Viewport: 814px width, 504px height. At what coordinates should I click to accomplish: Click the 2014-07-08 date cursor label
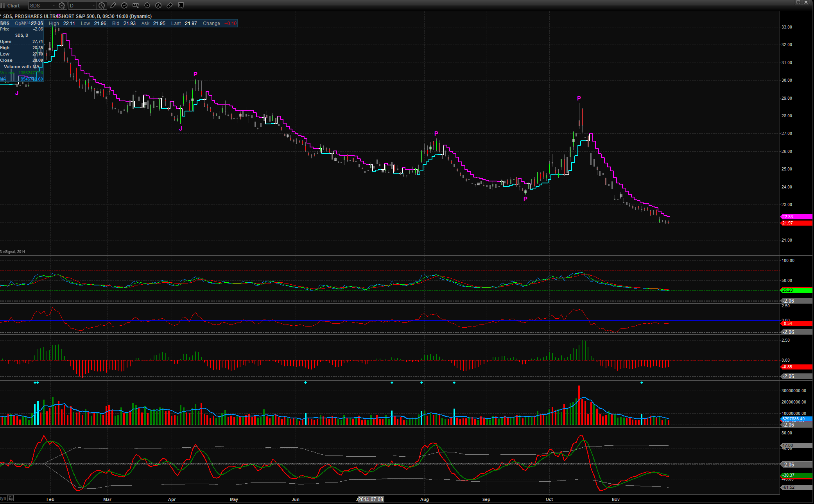coord(371,499)
